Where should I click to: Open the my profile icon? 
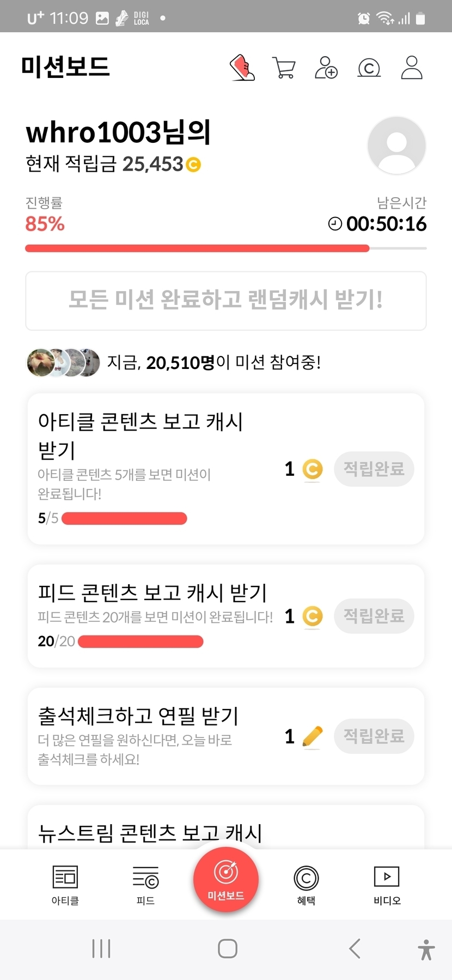pos(412,68)
